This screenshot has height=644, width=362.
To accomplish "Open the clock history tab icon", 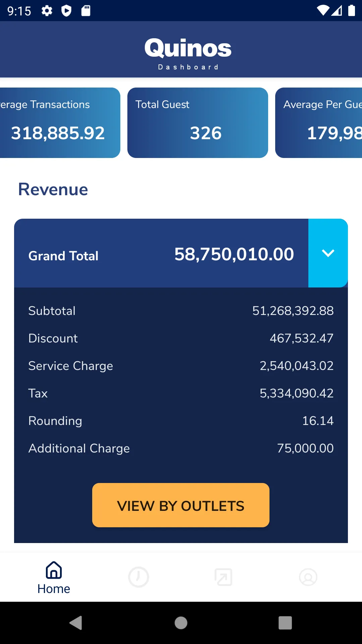I will click(x=138, y=577).
